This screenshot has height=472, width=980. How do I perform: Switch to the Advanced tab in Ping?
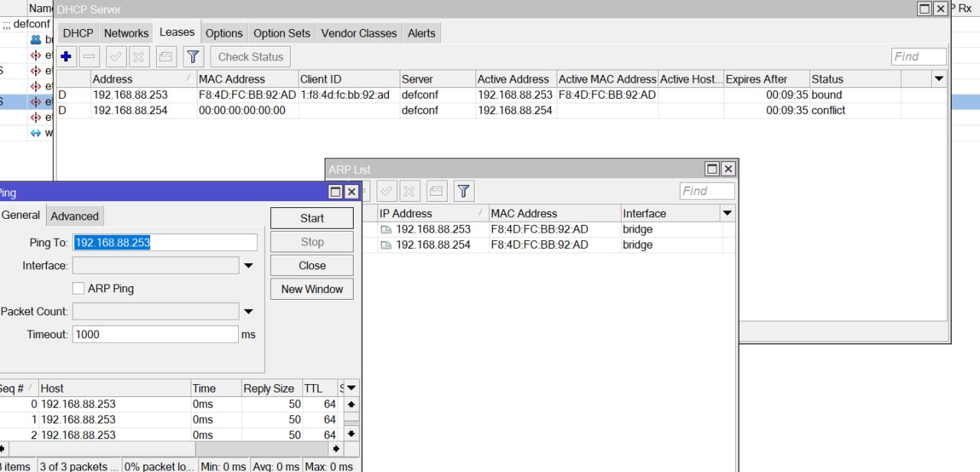click(x=74, y=216)
